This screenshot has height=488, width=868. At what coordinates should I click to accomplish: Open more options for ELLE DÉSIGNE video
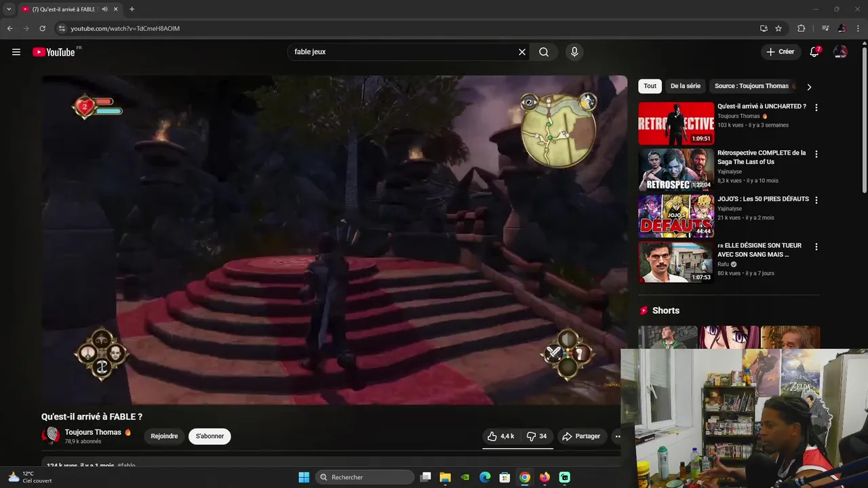tap(816, 247)
